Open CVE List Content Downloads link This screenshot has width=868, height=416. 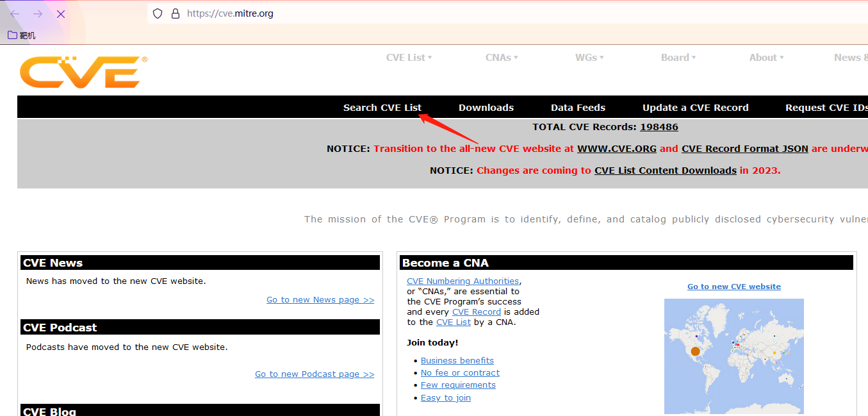pyautogui.click(x=666, y=171)
